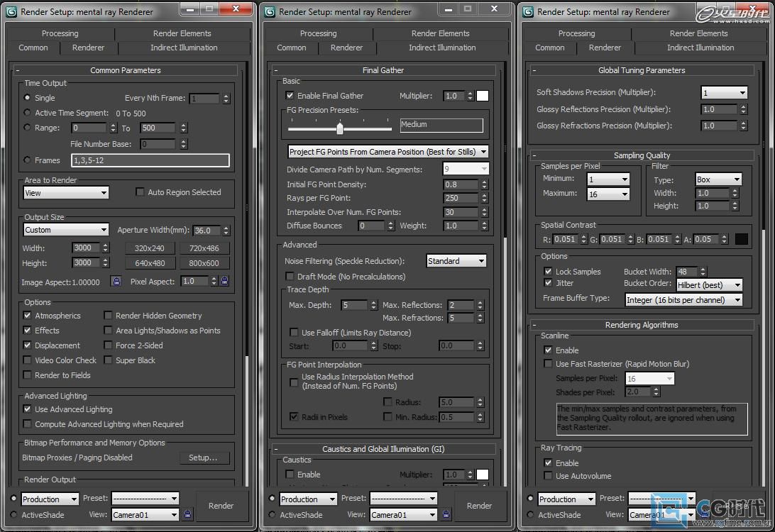Collapse Common Parameters rollout minus icon

(x=17, y=70)
